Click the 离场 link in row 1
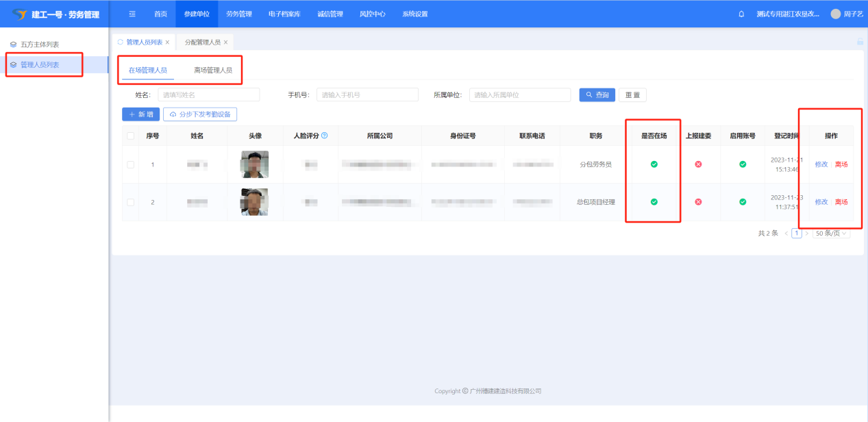This screenshot has height=422, width=868. click(x=841, y=164)
